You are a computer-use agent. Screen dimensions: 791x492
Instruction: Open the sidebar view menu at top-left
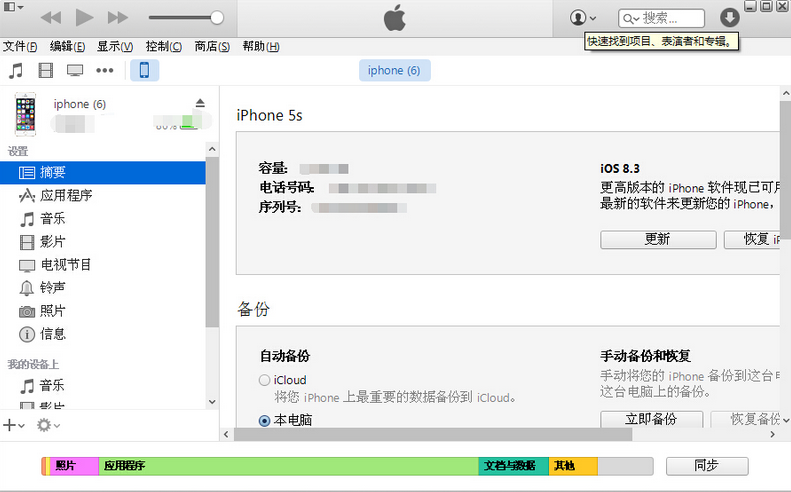14,7
